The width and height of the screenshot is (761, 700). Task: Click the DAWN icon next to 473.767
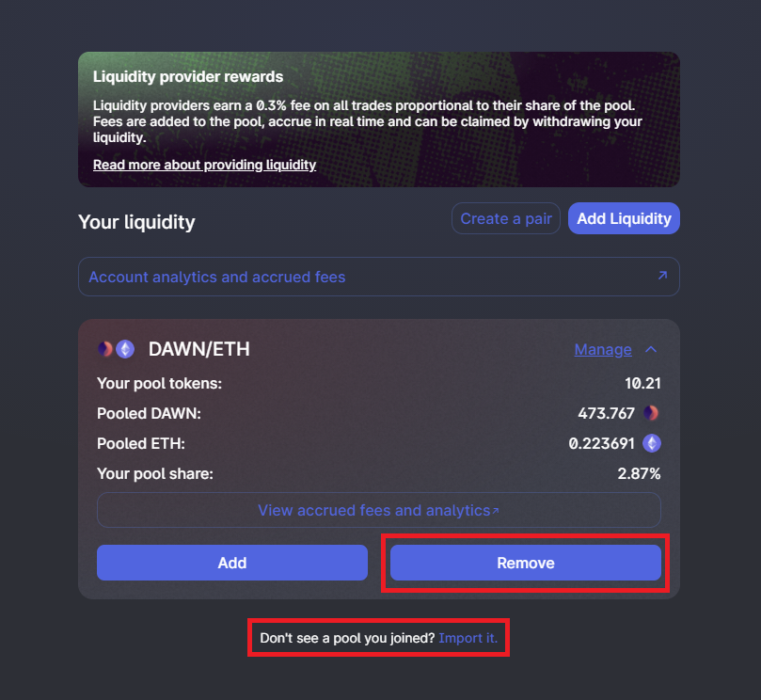(x=651, y=413)
